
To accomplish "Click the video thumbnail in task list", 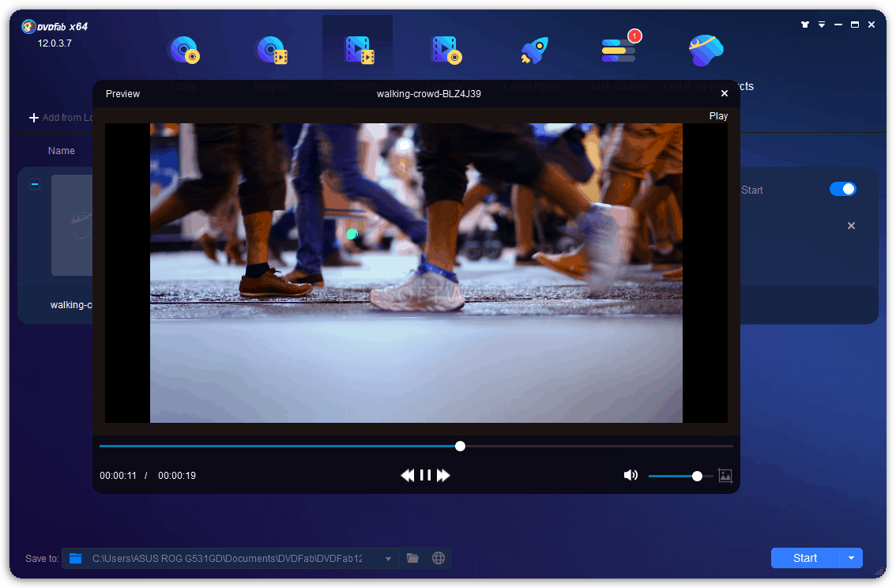I will pos(72,225).
